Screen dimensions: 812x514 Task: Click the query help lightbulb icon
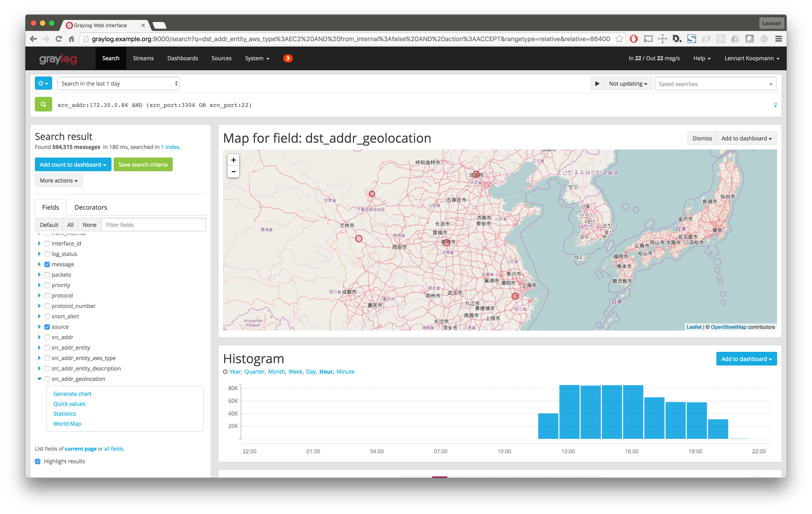point(776,105)
